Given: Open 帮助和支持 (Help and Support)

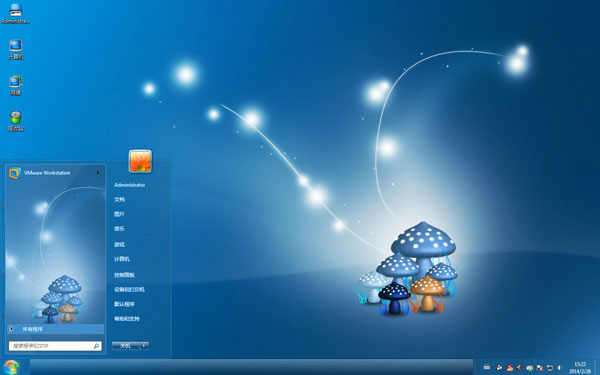Looking at the screenshot, I should click(127, 319).
